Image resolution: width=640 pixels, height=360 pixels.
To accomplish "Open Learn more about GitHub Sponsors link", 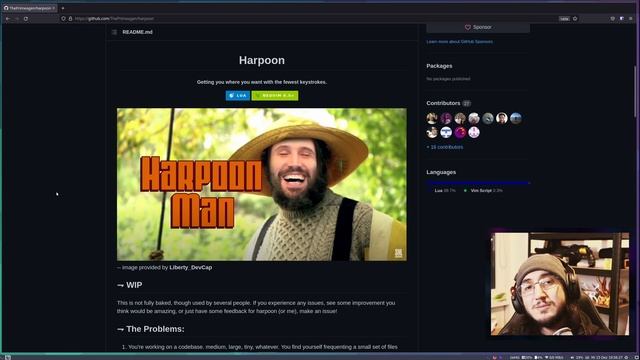I will [459, 42].
